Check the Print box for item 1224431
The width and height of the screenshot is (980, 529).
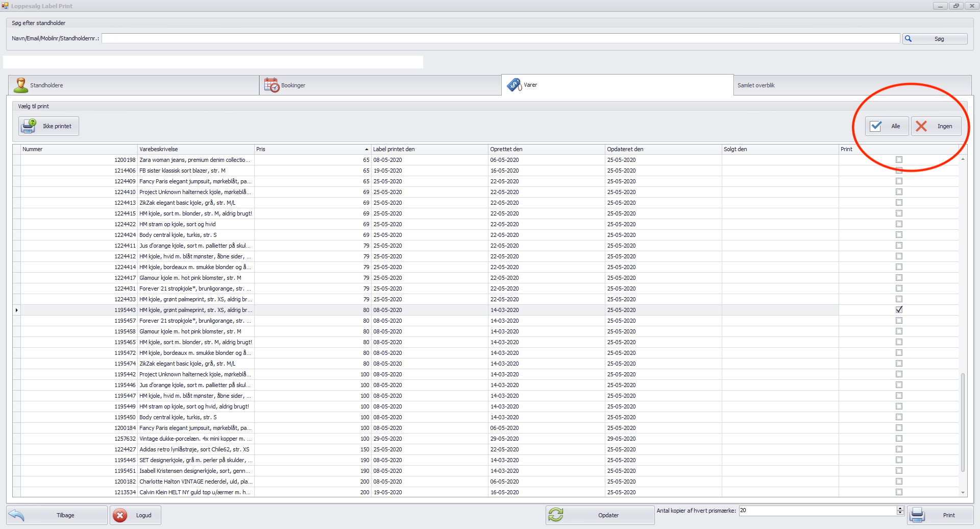point(899,288)
